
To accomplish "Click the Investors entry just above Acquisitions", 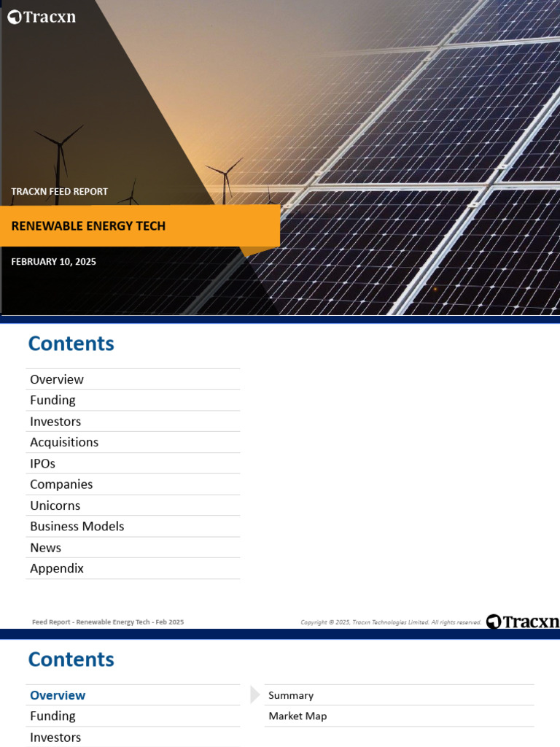I will [x=133, y=421].
